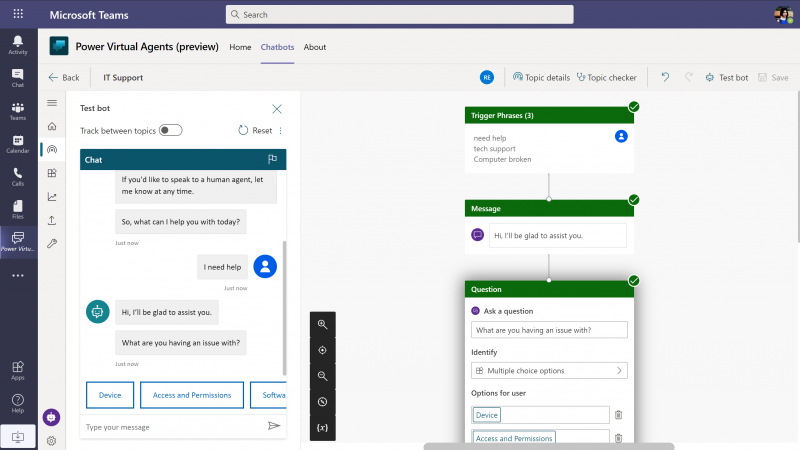Undo the last change
The image size is (800, 450).
pyautogui.click(x=665, y=77)
